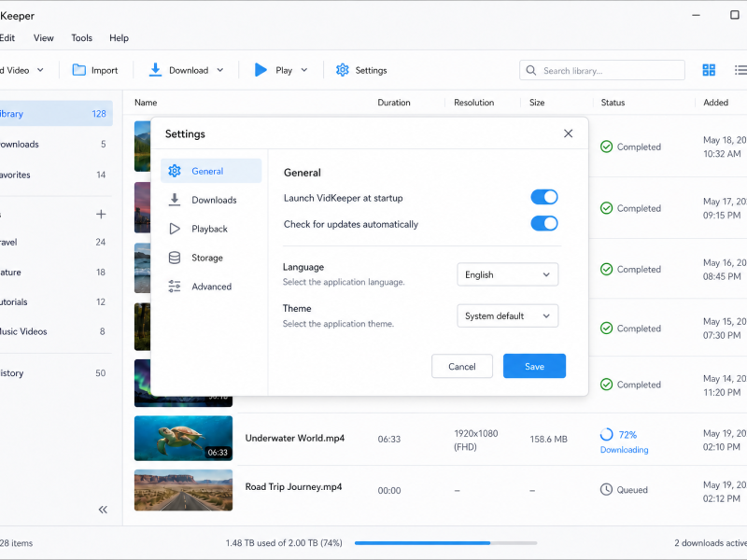Click the downloading spinner icon at 72%
The width and height of the screenshot is (747, 560).
(x=606, y=434)
